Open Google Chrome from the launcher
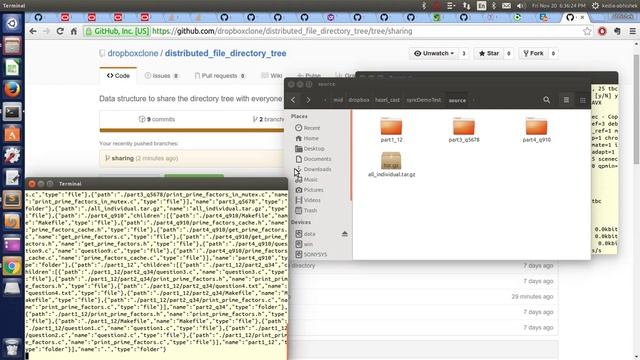Viewport: 640px width, 360px height. [12, 266]
